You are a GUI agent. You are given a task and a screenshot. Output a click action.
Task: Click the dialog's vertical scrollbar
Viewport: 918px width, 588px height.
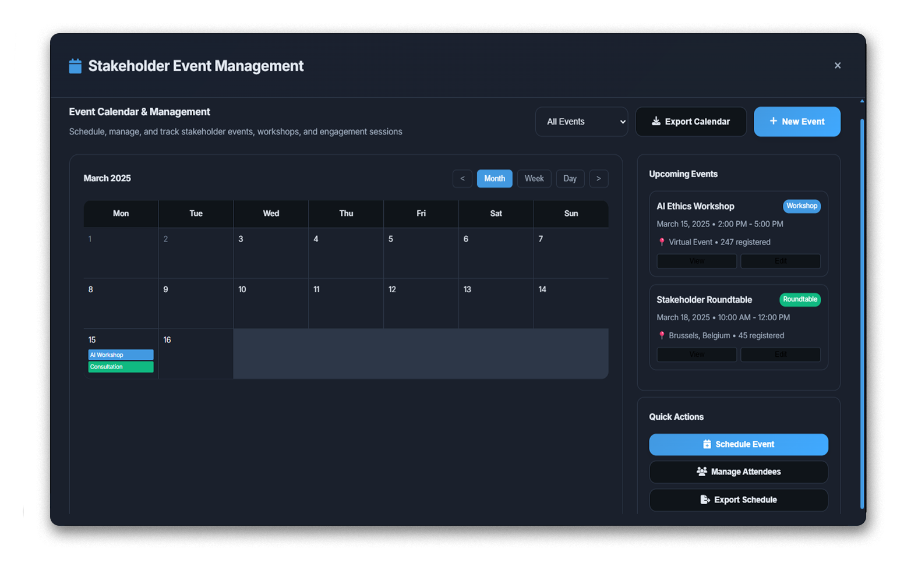[862, 314]
